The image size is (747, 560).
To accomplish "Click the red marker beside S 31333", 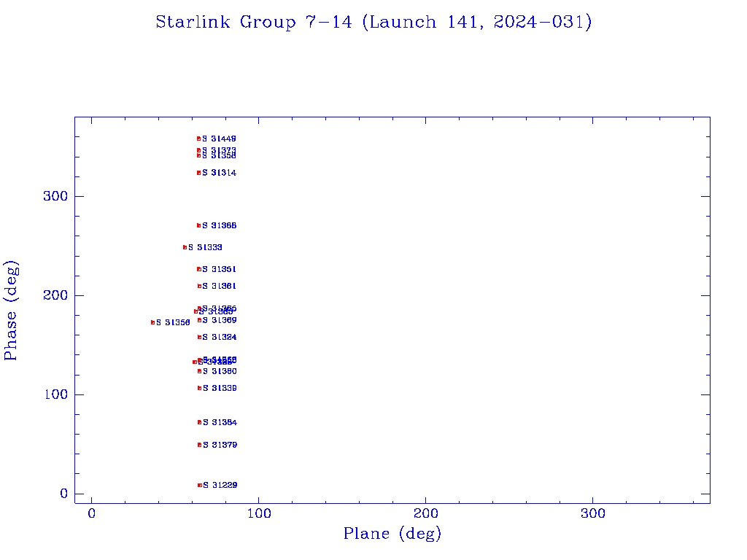I will 185,248.
